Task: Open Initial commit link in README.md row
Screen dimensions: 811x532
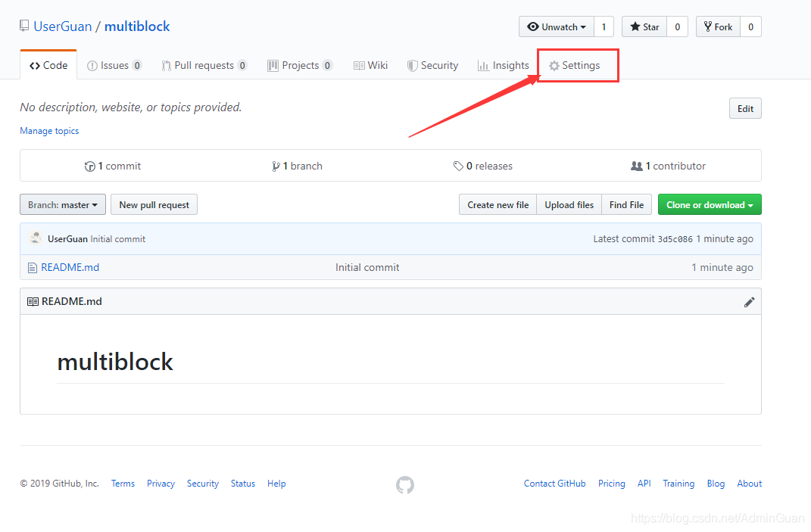Action: pos(367,267)
